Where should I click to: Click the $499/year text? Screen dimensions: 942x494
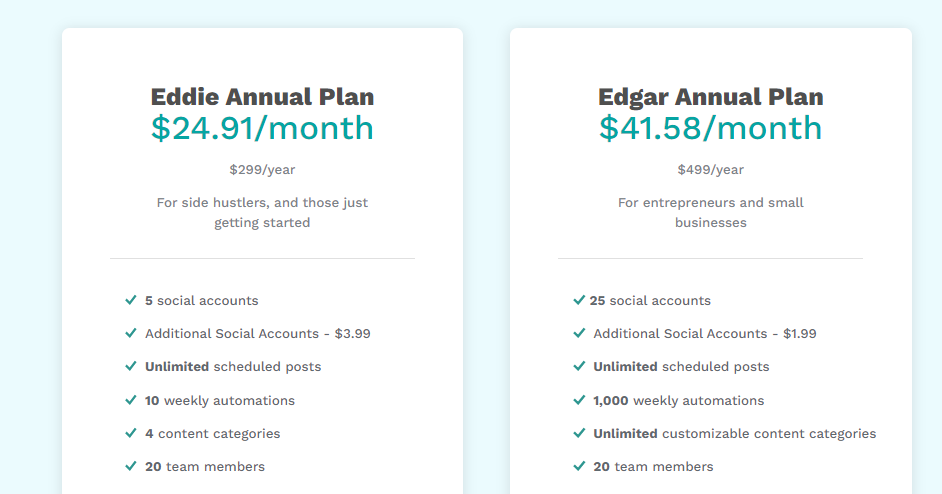click(711, 169)
